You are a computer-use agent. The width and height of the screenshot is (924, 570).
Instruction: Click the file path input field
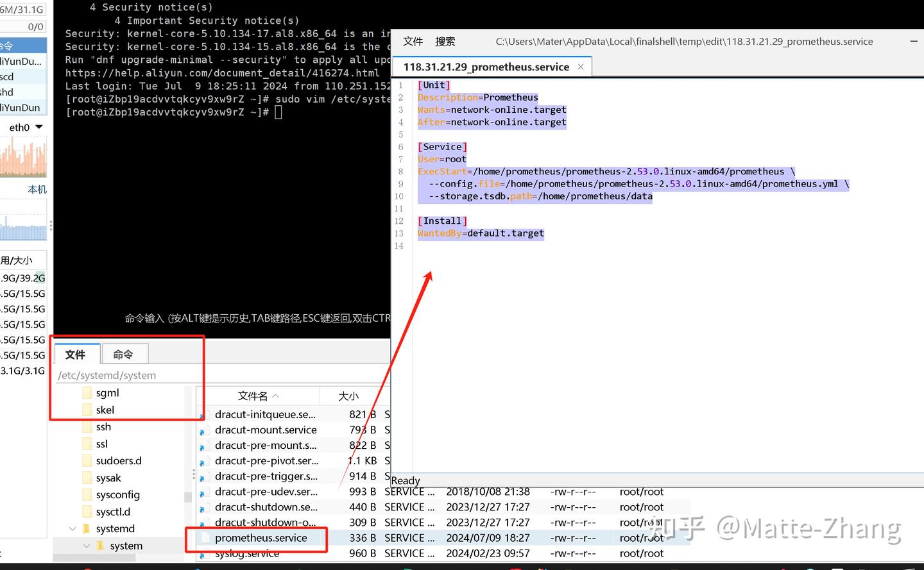(128, 375)
